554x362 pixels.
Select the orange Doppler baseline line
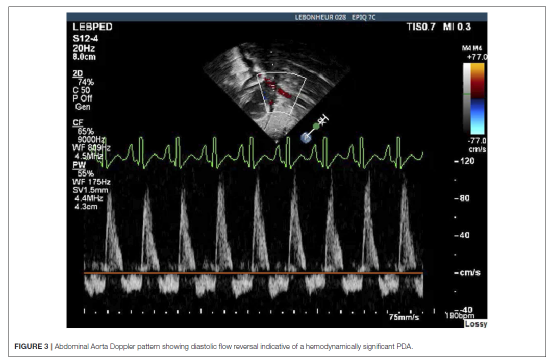click(253, 273)
